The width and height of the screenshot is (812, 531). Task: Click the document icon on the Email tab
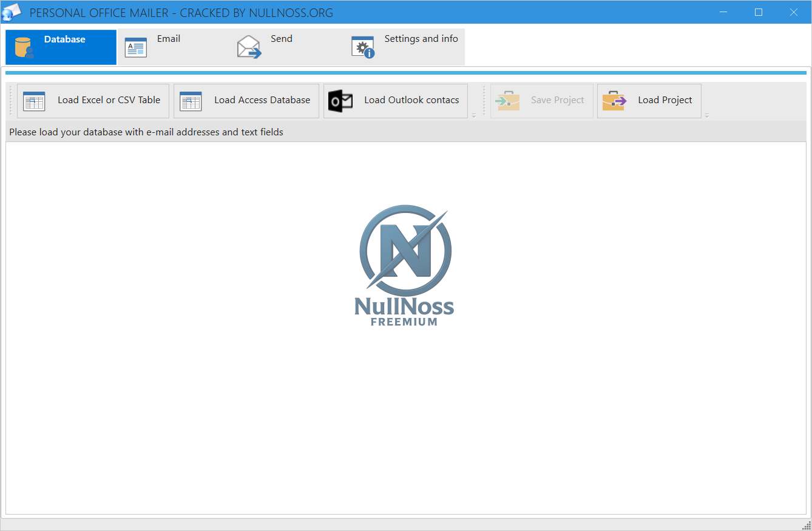[x=135, y=46]
